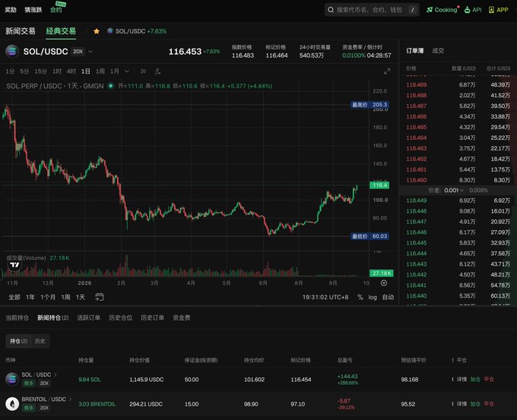The width and height of the screenshot is (517, 420).
Task: Switch to 新闻交易 tab
Action: (x=21, y=31)
